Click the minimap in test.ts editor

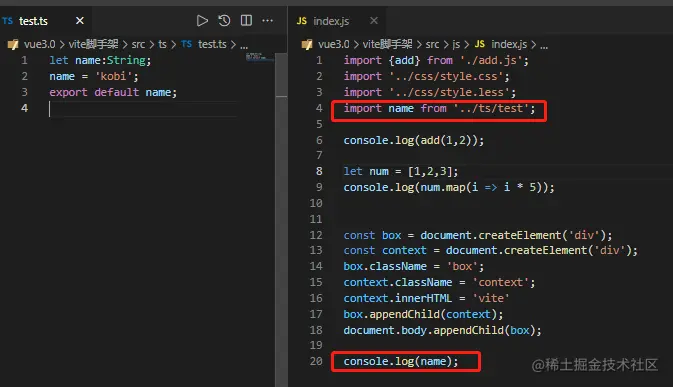tap(259, 57)
